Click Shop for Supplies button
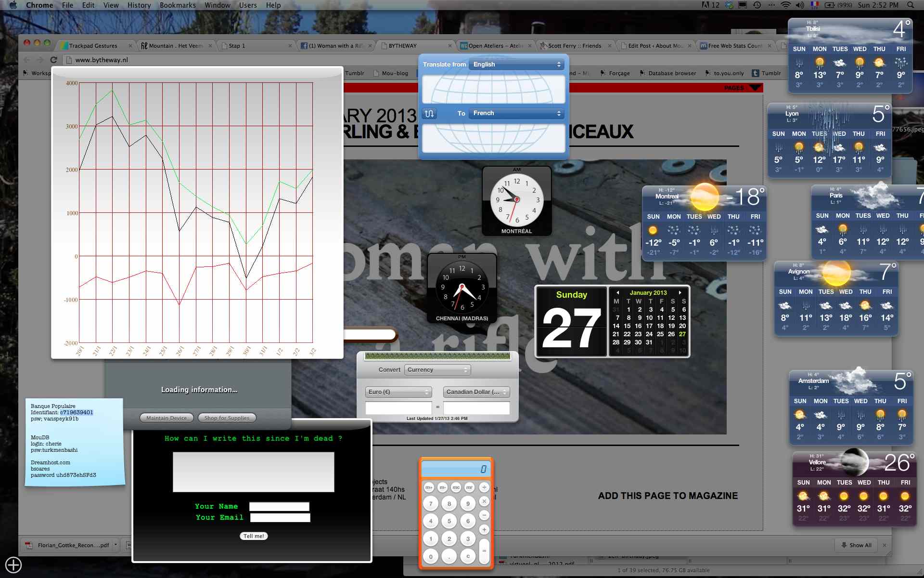The width and height of the screenshot is (924, 578). (x=227, y=418)
